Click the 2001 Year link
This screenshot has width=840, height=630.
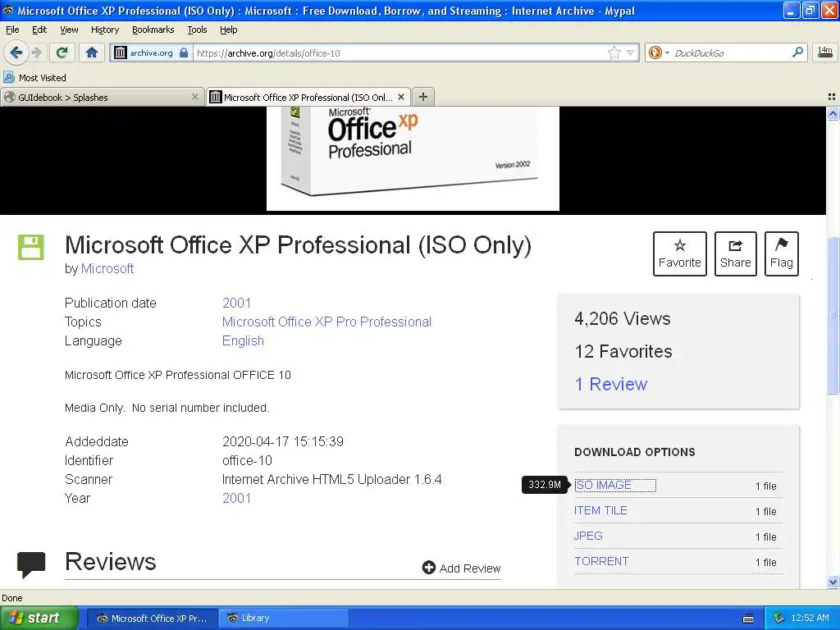236,498
